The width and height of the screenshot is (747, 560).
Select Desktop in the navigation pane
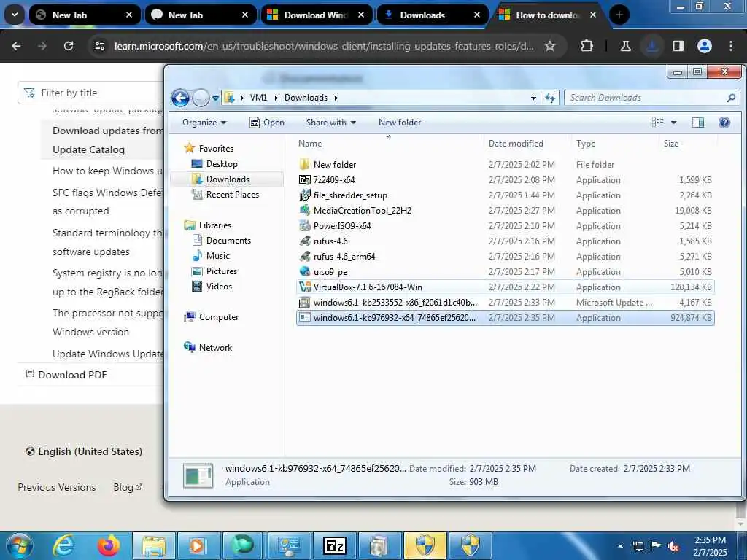point(222,164)
